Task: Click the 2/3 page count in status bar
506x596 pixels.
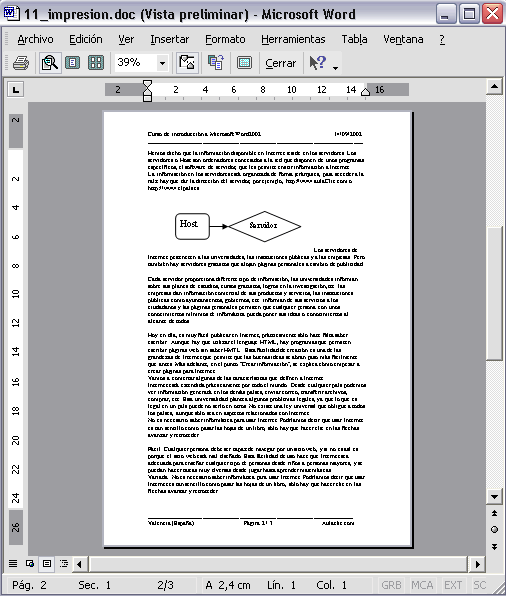Action: coord(165,585)
